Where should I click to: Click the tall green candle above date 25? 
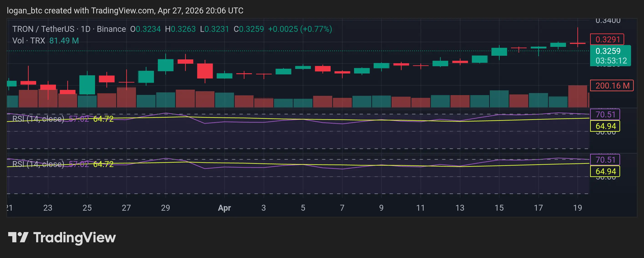tap(87, 85)
